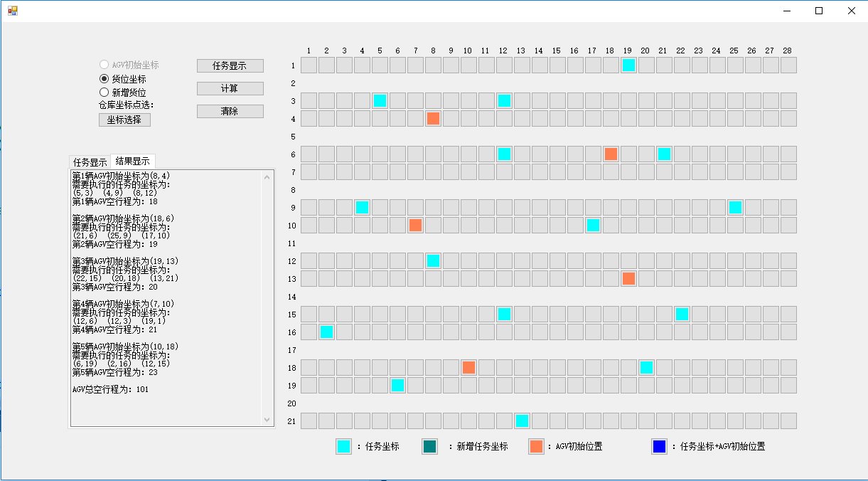Run the 计算 button

click(230, 89)
